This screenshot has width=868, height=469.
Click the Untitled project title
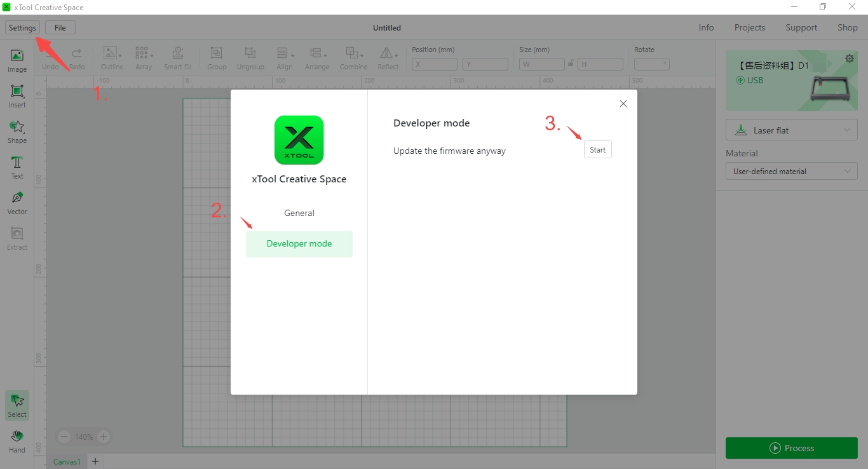[387, 28]
